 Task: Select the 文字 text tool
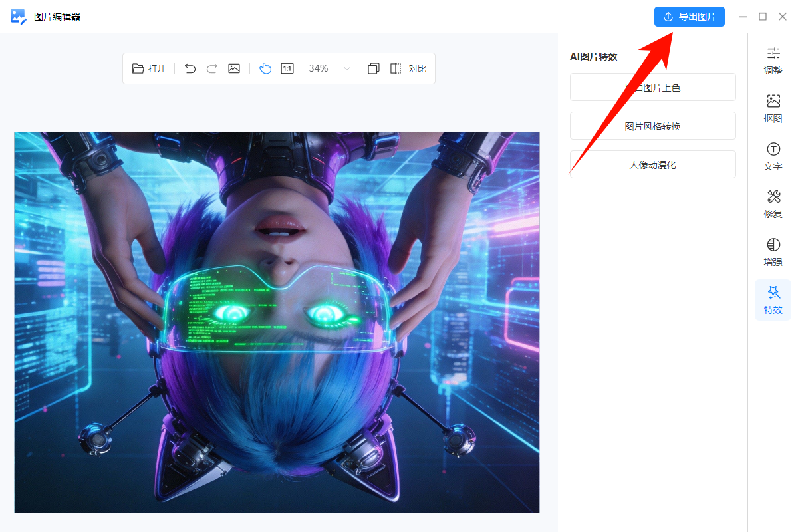773,156
